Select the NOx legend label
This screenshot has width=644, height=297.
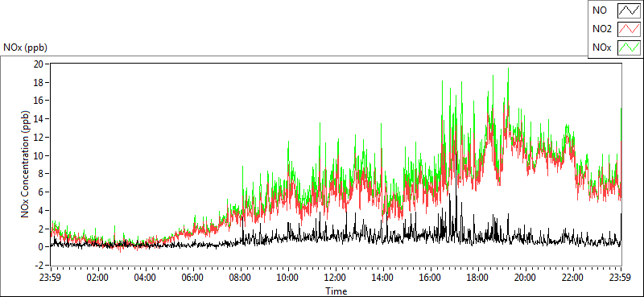coord(601,47)
